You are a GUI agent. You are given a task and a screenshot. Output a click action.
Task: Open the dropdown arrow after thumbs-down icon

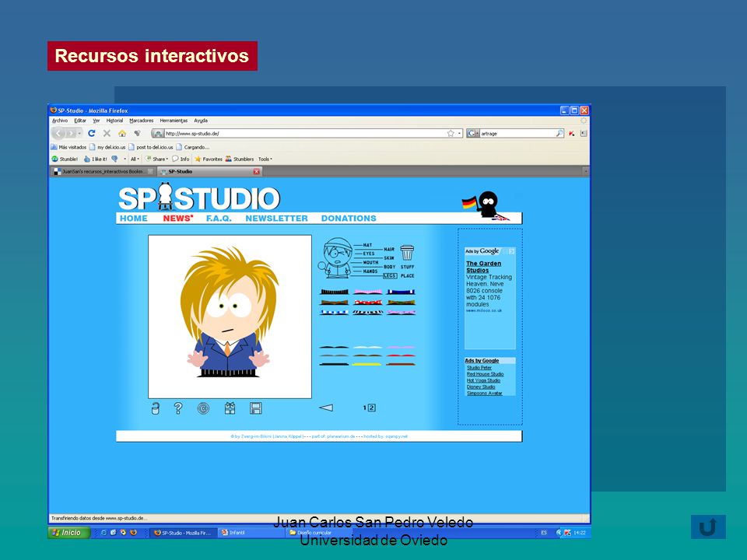(125, 159)
